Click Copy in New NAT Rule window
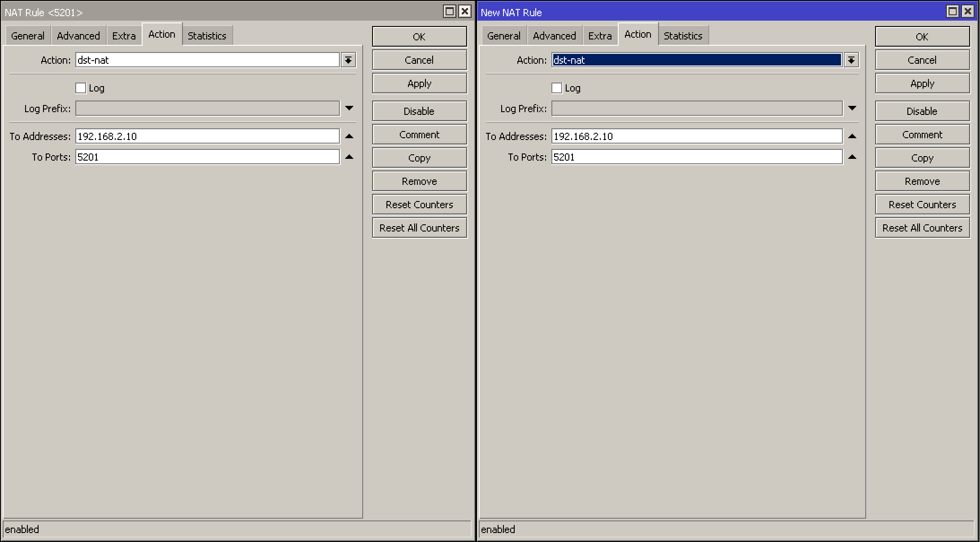Image resolution: width=980 pixels, height=542 pixels. 923,158
